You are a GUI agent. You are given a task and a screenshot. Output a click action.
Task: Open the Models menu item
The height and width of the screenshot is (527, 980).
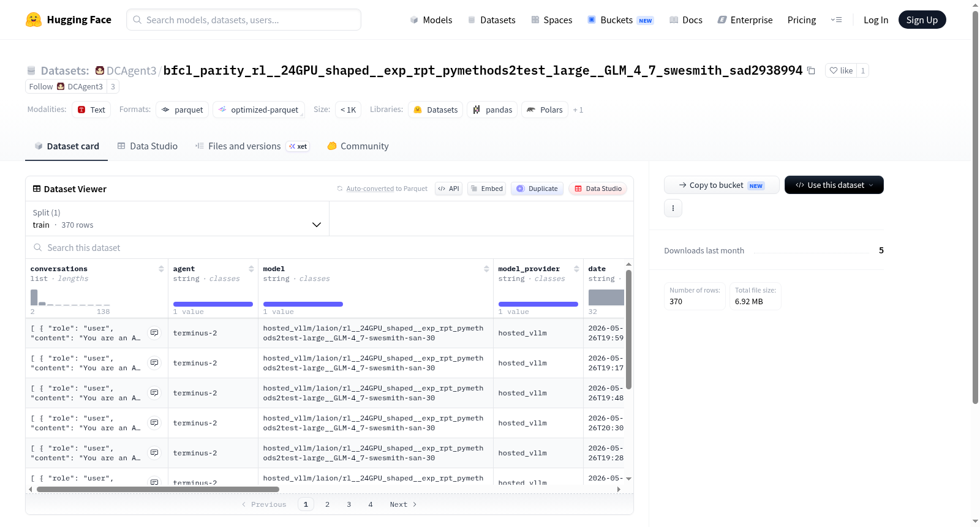pos(431,20)
